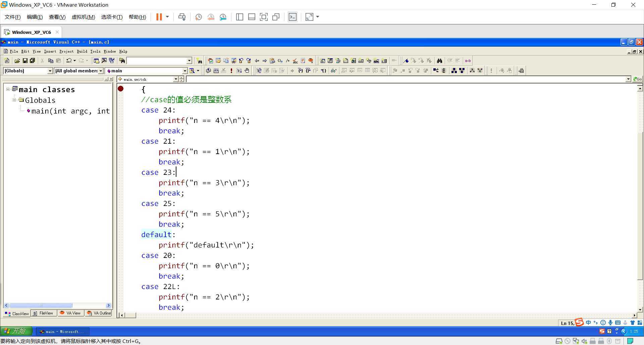Open the Tools menu
644x345 pixels.
point(95,52)
